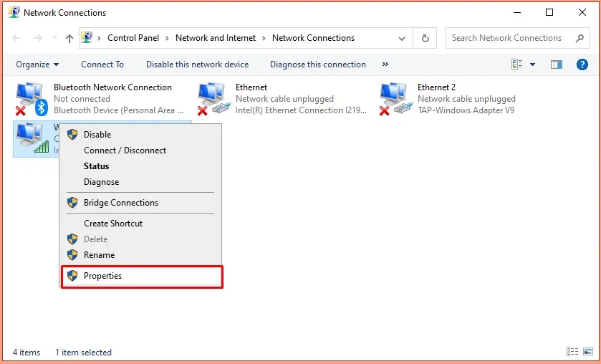Select Disable in the context menu

tap(97, 135)
